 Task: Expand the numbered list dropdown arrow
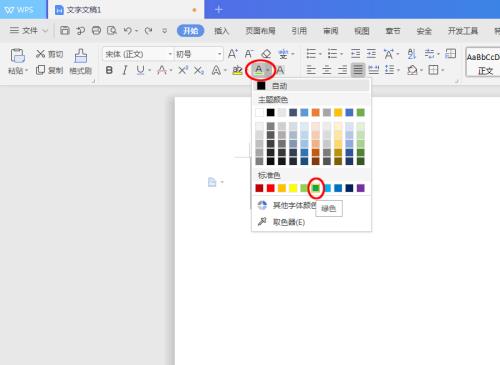[342, 54]
